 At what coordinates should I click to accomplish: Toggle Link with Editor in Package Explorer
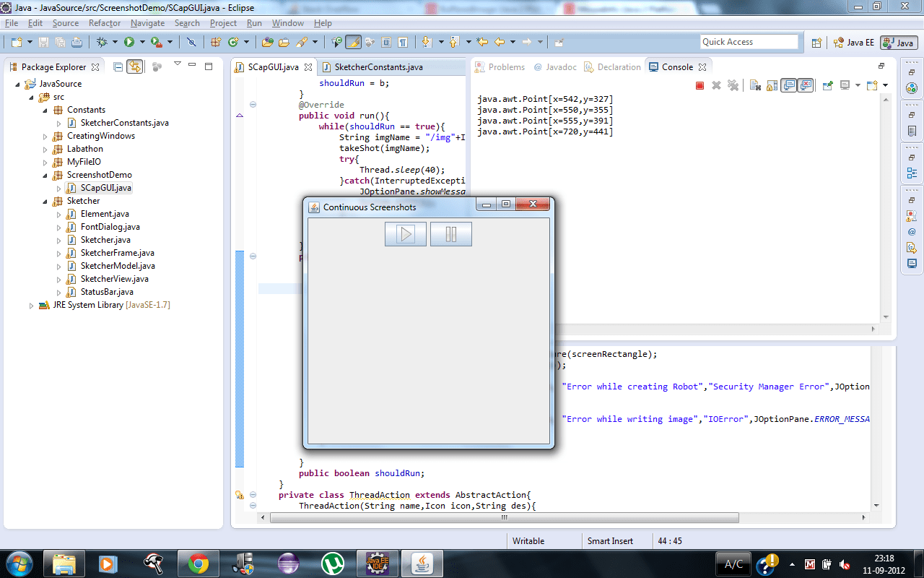click(135, 66)
